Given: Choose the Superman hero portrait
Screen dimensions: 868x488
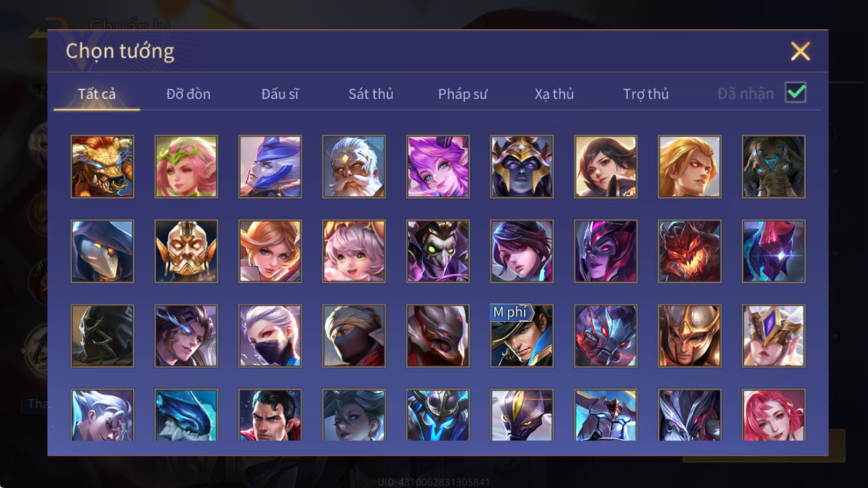Looking at the screenshot, I should (270, 415).
